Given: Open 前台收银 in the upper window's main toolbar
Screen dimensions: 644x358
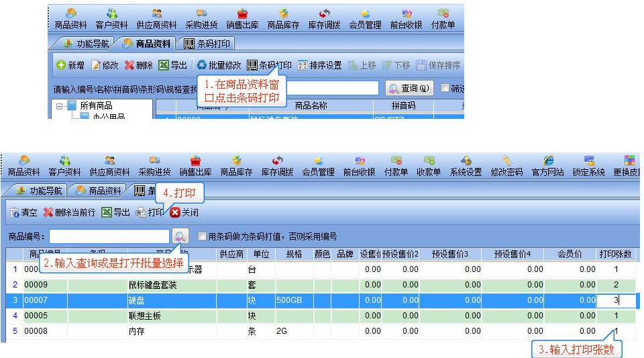Looking at the screenshot, I should coord(407,19).
